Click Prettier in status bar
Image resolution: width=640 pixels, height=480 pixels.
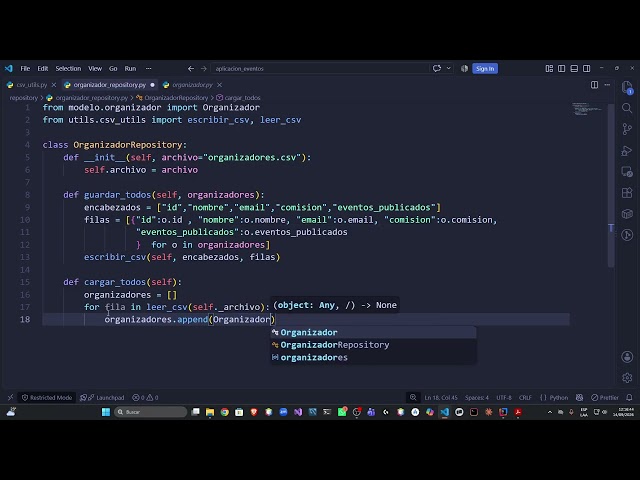(x=605, y=398)
